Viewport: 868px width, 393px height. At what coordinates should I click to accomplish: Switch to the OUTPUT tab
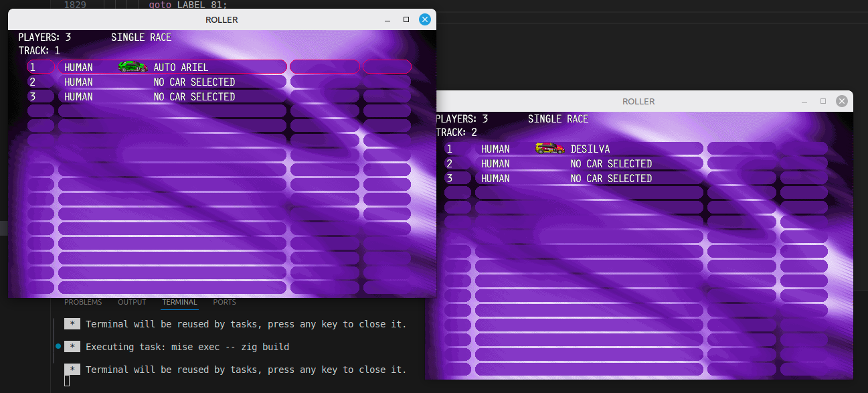[132, 302]
